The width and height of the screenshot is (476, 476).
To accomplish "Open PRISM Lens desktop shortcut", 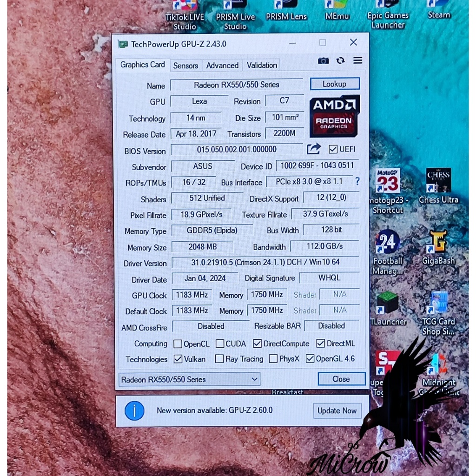I will pos(286,11).
